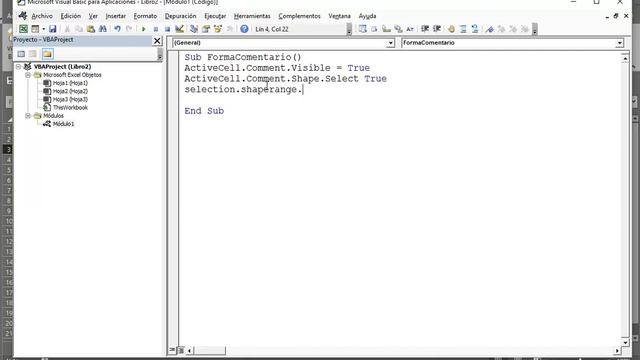Open the Ejecutar menu
Image resolution: width=640 pixels, height=360 pixels.
(x=215, y=16)
